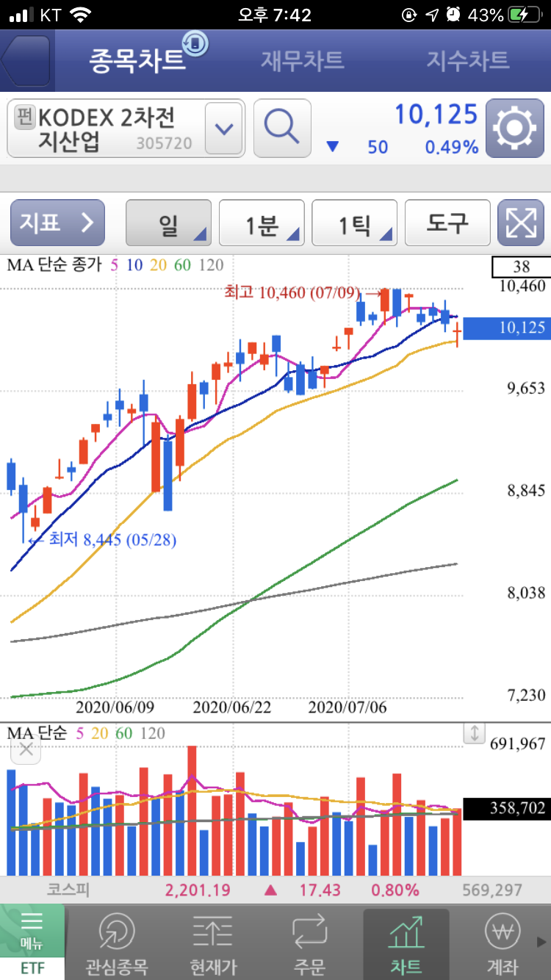This screenshot has width=551, height=980.
Task: Select the 1분 minute period dropdown
Action: (x=262, y=223)
